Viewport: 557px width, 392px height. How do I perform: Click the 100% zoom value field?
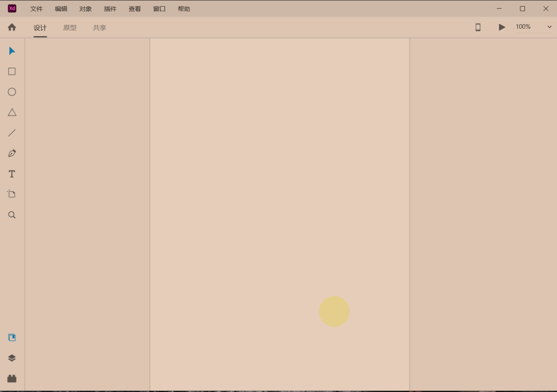[523, 27]
